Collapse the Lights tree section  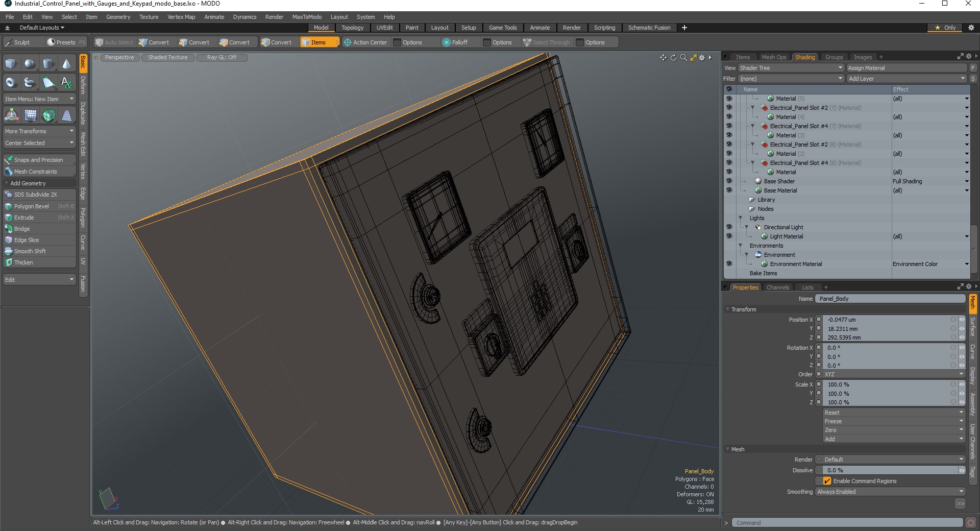point(741,218)
